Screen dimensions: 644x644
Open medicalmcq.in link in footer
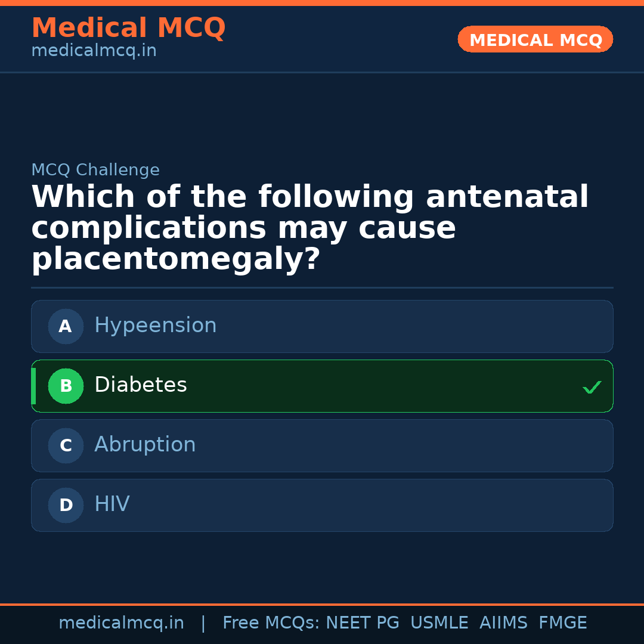pyautogui.click(x=121, y=623)
